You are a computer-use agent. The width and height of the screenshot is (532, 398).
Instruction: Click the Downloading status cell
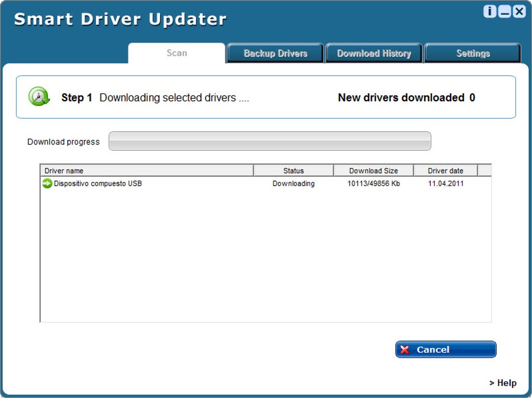[x=294, y=184]
